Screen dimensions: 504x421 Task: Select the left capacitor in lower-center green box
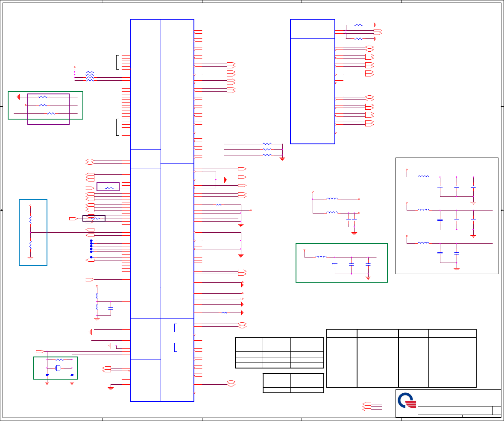[x=334, y=264]
